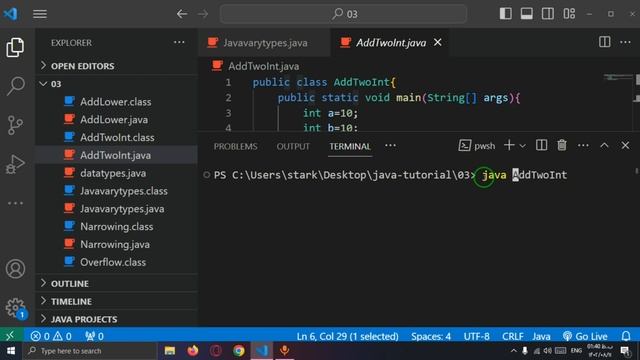The height and width of the screenshot is (360, 640).
Task: Open AddLower.java in explorer
Action: coord(116,120)
